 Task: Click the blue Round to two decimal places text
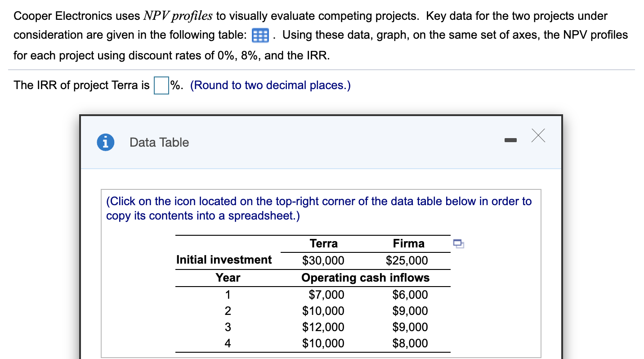[269, 85]
